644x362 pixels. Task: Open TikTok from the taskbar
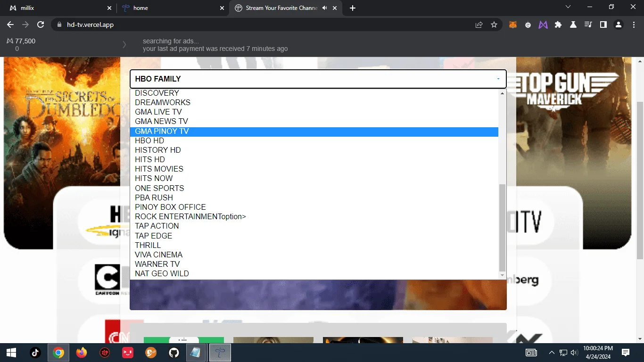pyautogui.click(x=35, y=353)
